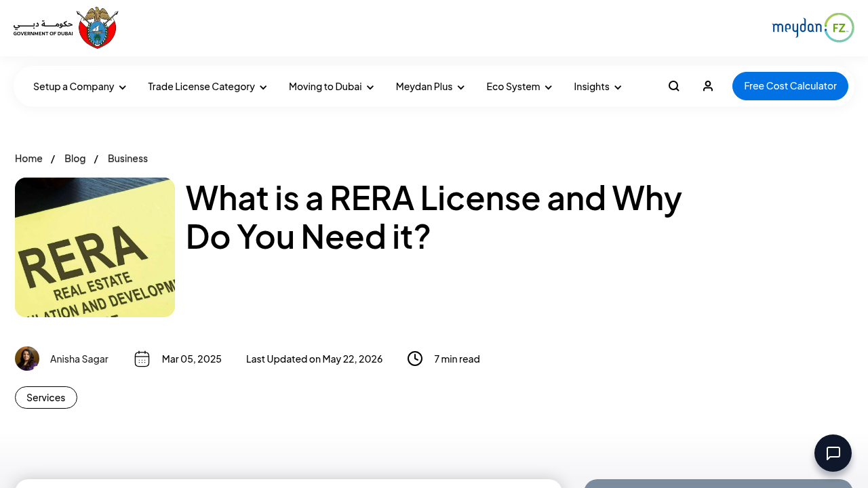This screenshot has height=488, width=868.
Task: Expand the Setup a Company chevron
Action: 123,87
